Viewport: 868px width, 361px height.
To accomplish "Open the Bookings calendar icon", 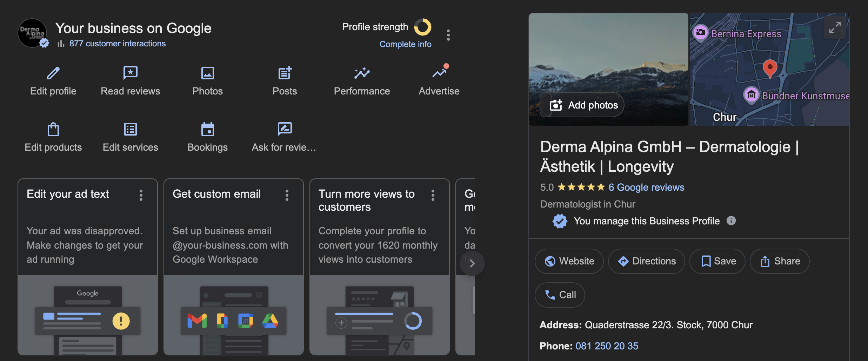I will pyautogui.click(x=208, y=129).
